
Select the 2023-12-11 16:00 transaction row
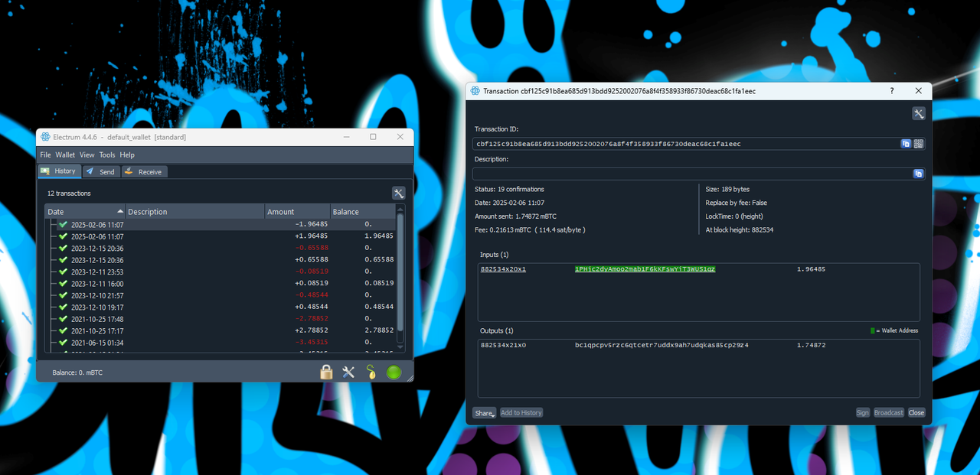click(220, 284)
